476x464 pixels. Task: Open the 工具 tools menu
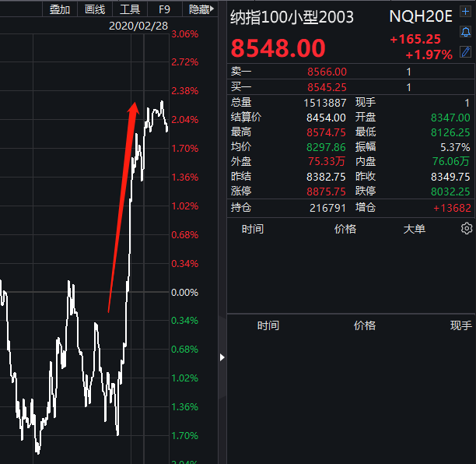pyautogui.click(x=130, y=9)
